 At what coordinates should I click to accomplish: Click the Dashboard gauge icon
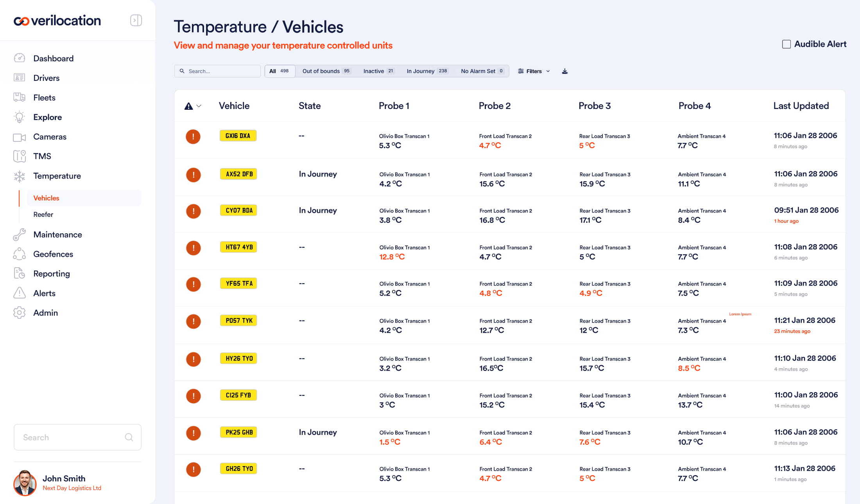[x=19, y=58]
